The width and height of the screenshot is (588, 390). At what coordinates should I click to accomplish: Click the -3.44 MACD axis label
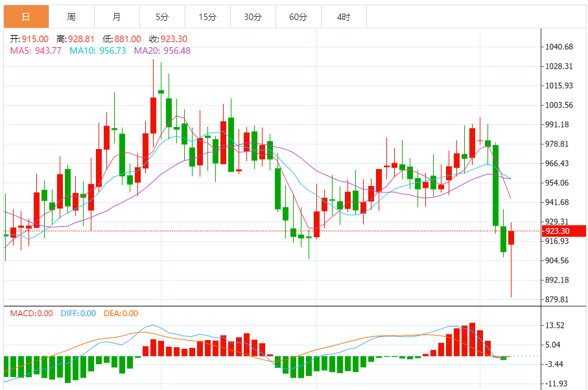pyautogui.click(x=554, y=364)
